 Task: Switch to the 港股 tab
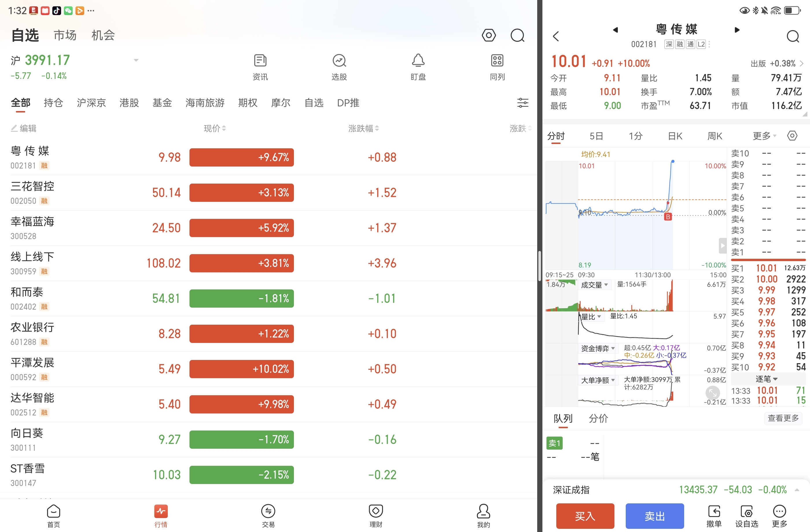click(x=129, y=103)
